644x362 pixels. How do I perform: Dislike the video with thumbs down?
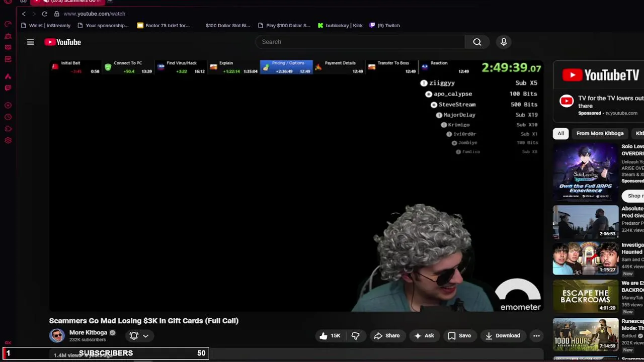tap(355, 336)
